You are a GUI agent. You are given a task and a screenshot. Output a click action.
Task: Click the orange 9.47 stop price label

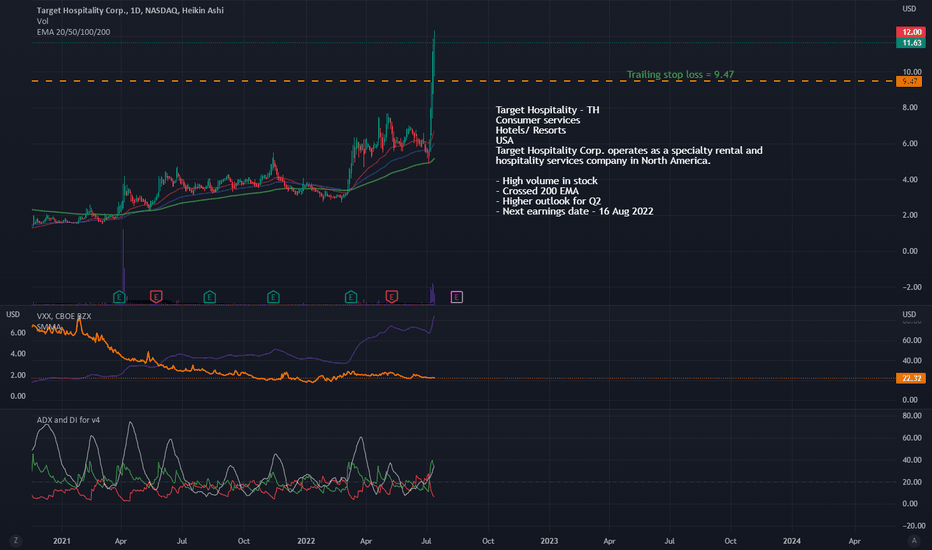(909, 81)
